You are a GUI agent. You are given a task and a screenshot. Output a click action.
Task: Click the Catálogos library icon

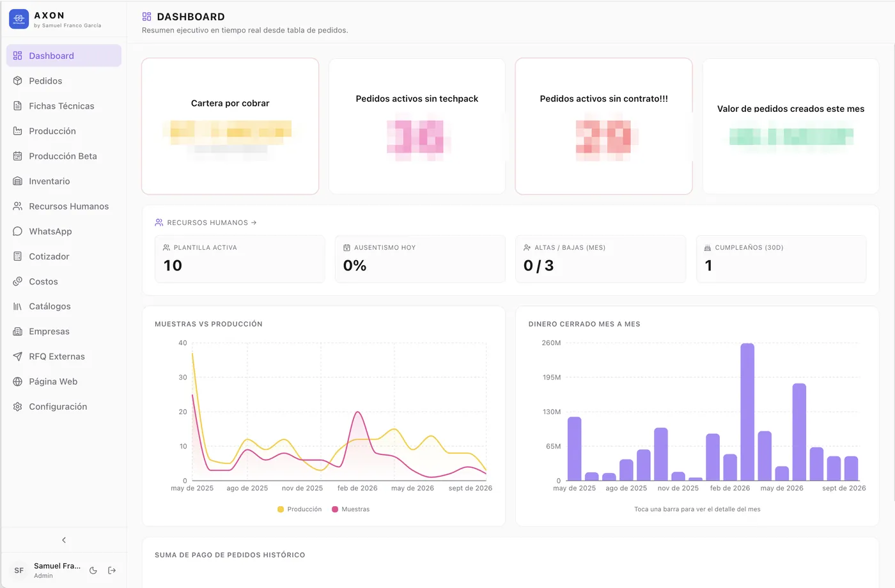(18, 307)
